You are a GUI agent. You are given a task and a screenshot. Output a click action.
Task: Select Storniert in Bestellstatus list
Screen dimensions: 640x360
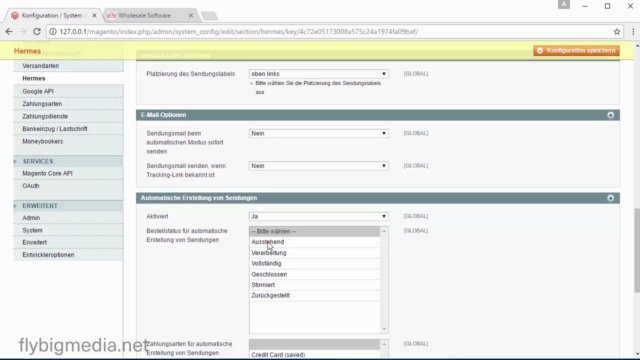pos(315,285)
